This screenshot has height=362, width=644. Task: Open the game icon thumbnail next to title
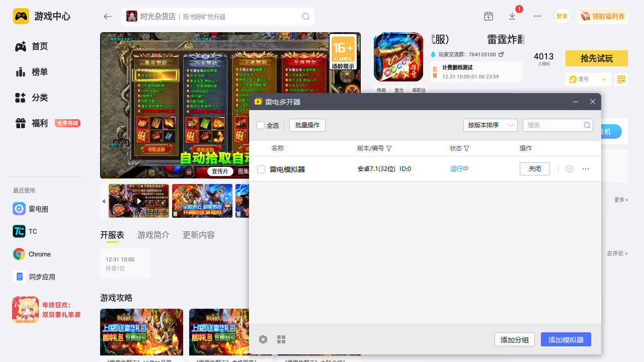(398, 57)
